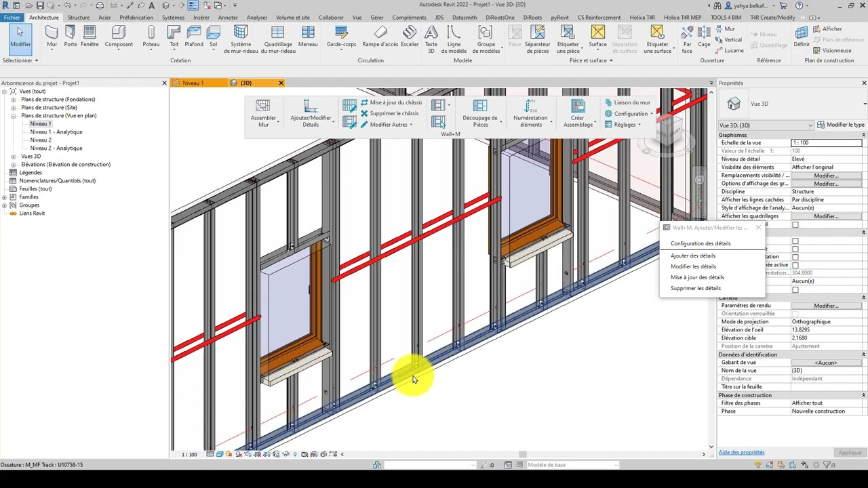Collapse Plans de structure (Vue en plan)
The width and height of the screenshot is (868, 488).
pyautogui.click(x=13, y=116)
